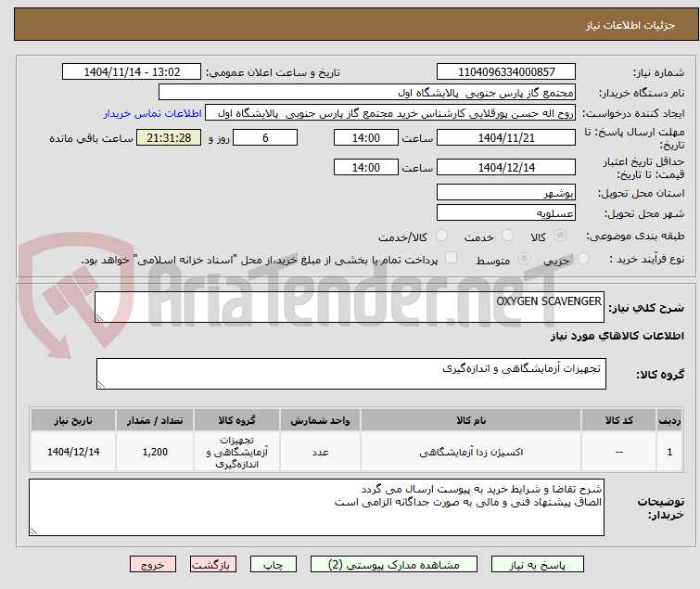Click 'اطلاعات کالاهای مورد نیاز' section heading

[x=617, y=336]
